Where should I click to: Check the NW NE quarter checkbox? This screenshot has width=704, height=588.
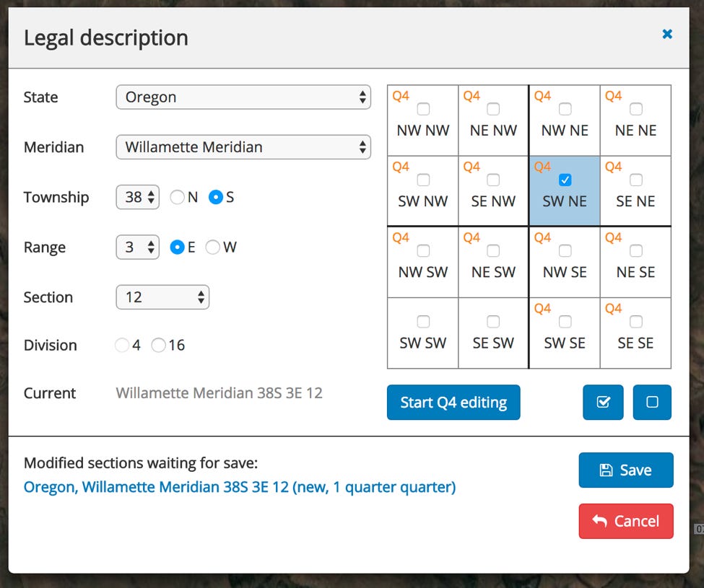[565, 109]
